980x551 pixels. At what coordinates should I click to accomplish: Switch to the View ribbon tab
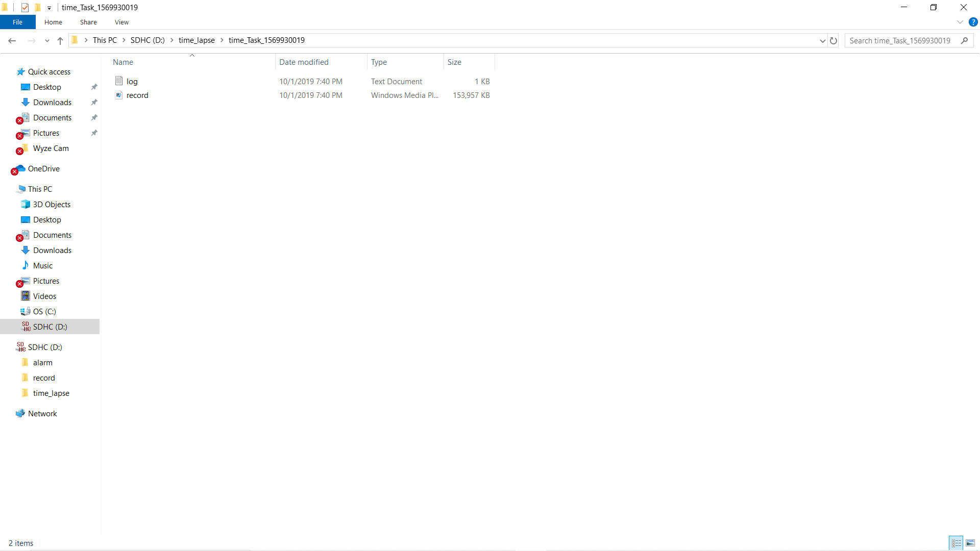tap(121, 22)
